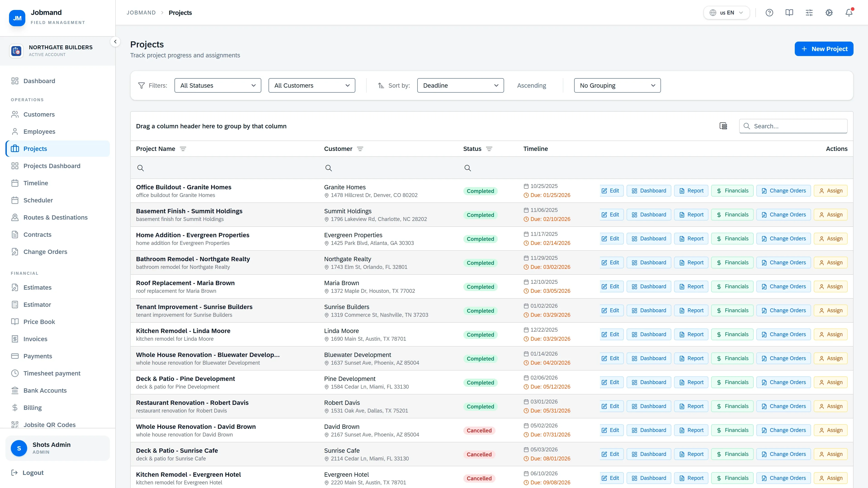
Task: Click the search icon under Project Name column
Action: click(x=141, y=168)
